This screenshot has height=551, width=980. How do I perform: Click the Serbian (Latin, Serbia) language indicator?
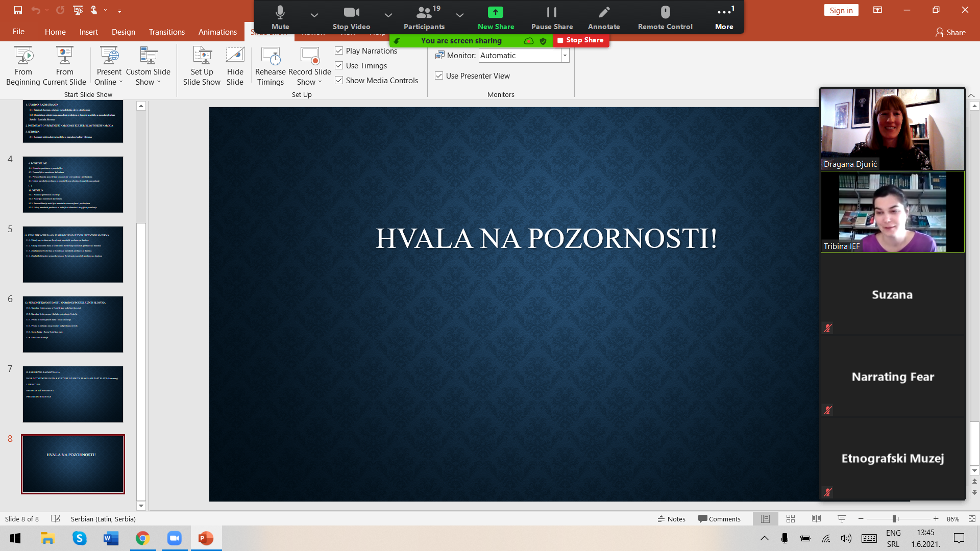[103, 519]
